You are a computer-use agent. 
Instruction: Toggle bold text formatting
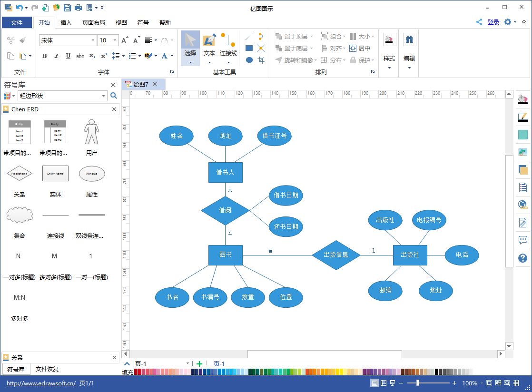pos(44,56)
